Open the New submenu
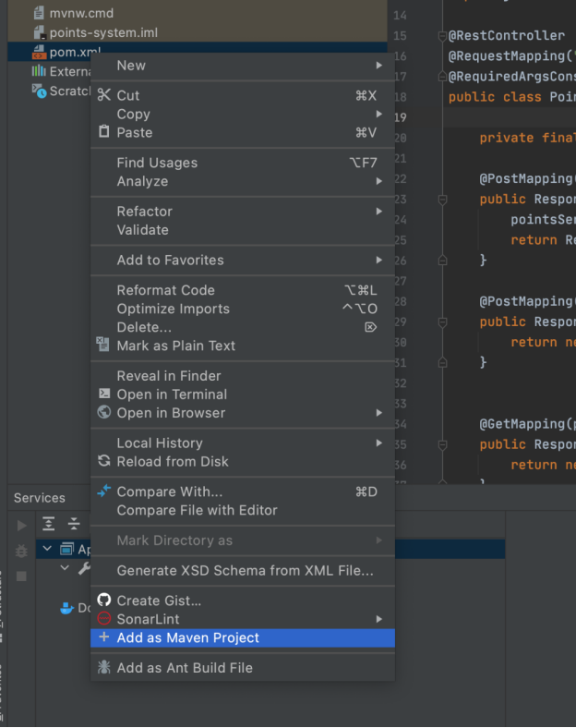 tap(243, 66)
